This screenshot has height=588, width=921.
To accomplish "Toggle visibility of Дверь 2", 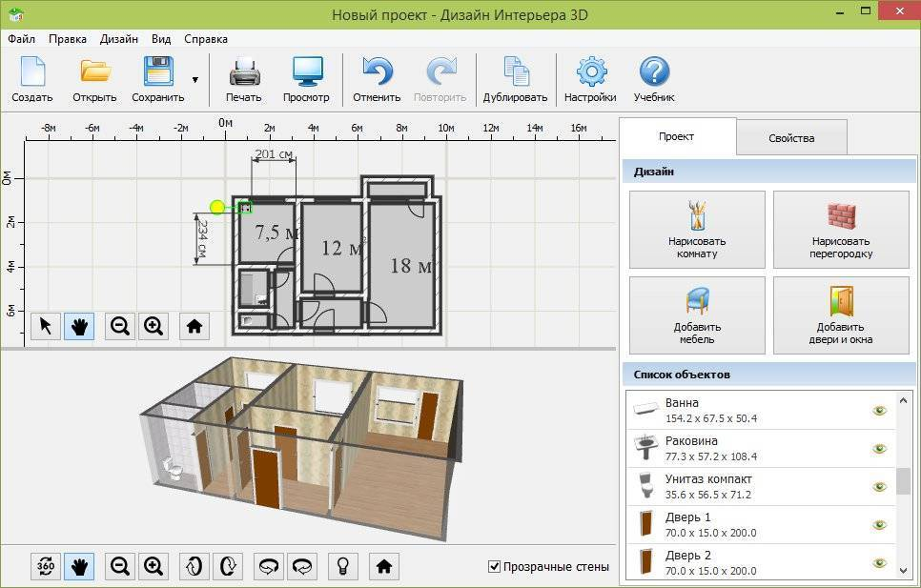I will click(879, 563).
